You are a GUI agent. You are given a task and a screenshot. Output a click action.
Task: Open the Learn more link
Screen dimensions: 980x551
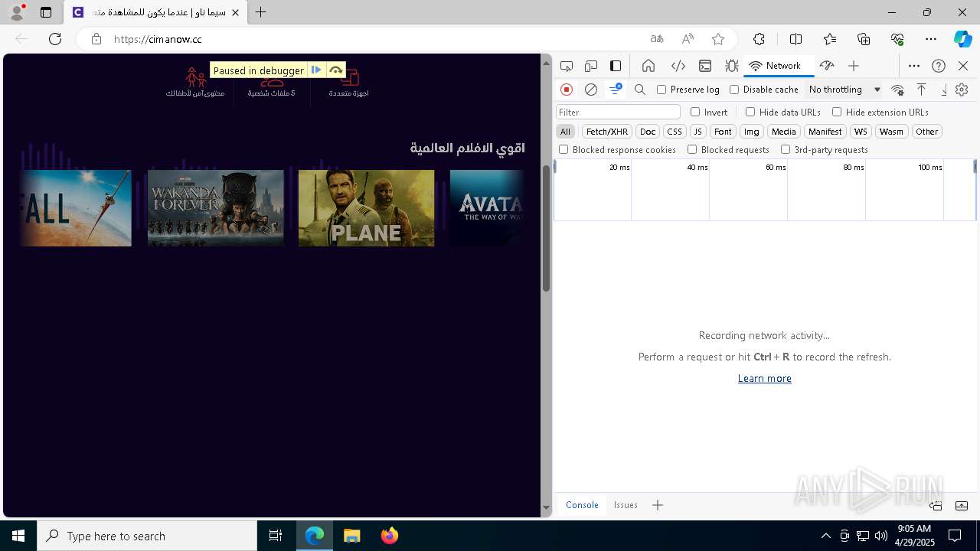coord(764,378)
